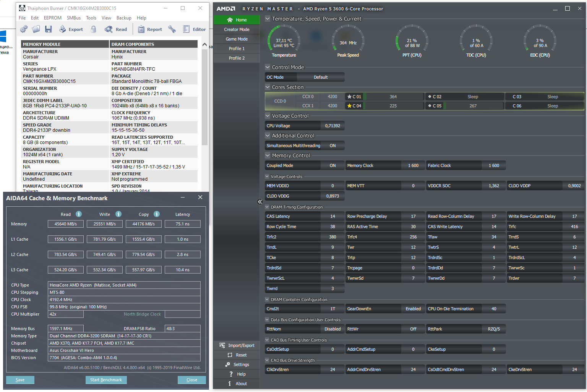Select Profile 1 in Ryzen Master
Screen dimensions: 587x392
coord(237,49)
